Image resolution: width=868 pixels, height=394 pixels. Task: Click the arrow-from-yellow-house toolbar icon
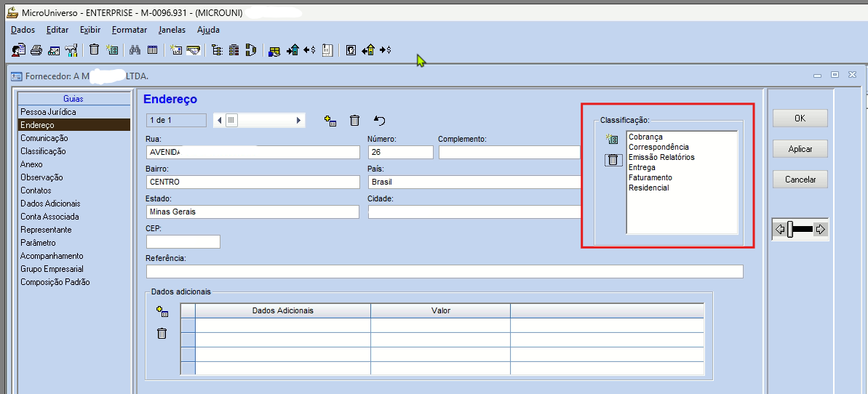click(x=368, y=50)
